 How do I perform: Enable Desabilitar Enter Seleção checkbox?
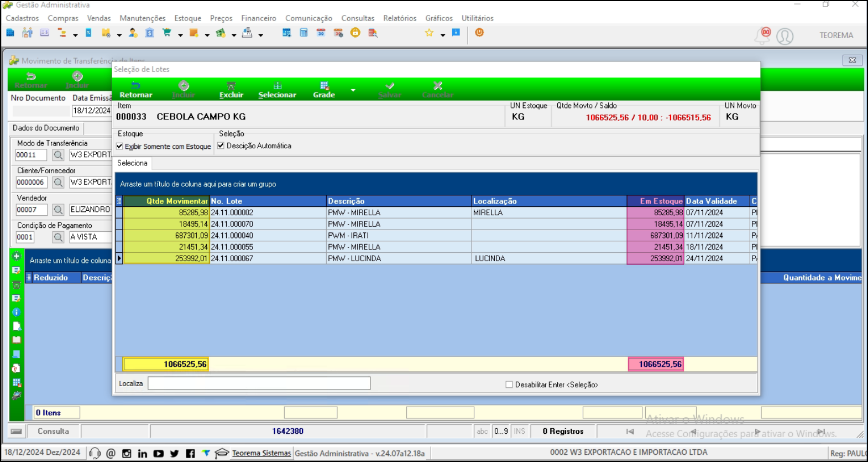[x=509, y=385]
